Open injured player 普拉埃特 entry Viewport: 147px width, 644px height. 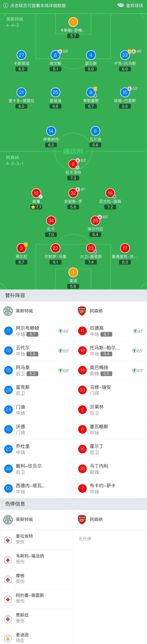pos(37,539)
